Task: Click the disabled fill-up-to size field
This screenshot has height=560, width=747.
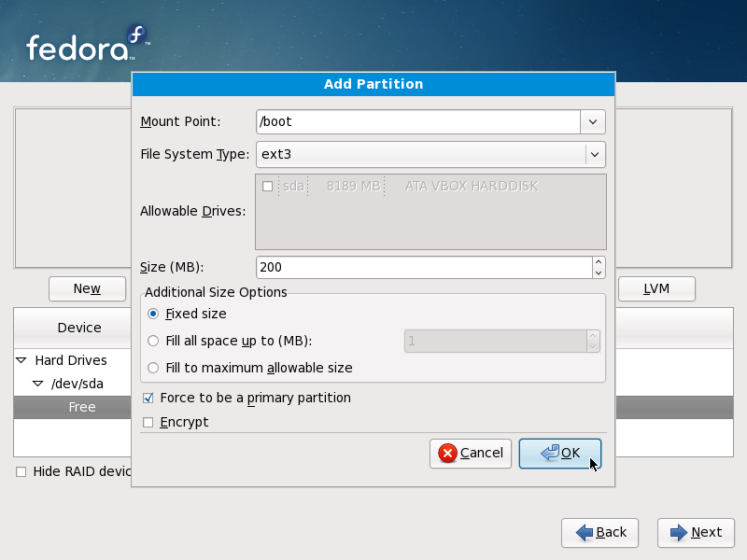Action: coord(496,341)
